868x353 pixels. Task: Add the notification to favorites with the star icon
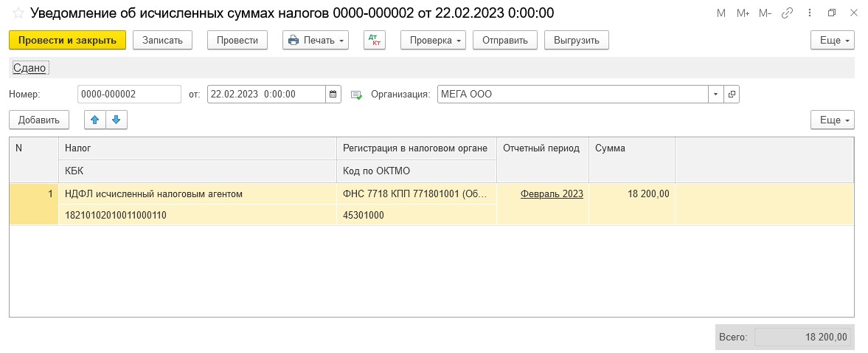(x=18, y=13)
